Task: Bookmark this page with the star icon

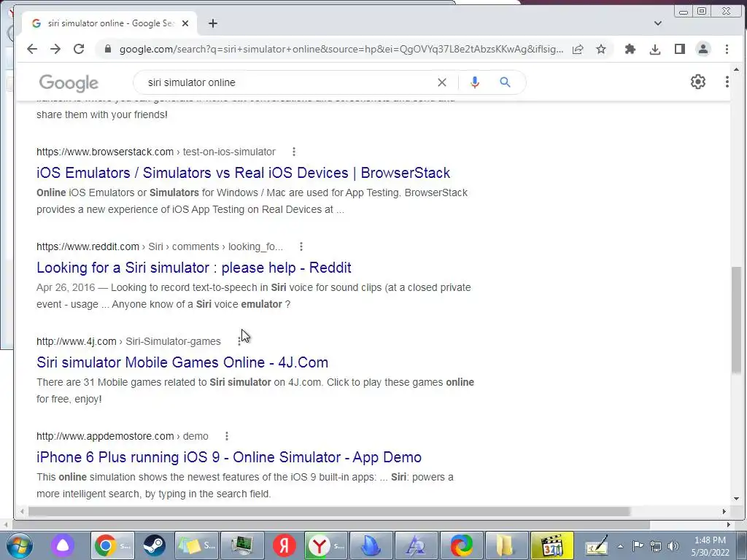Action: point(601,49)
